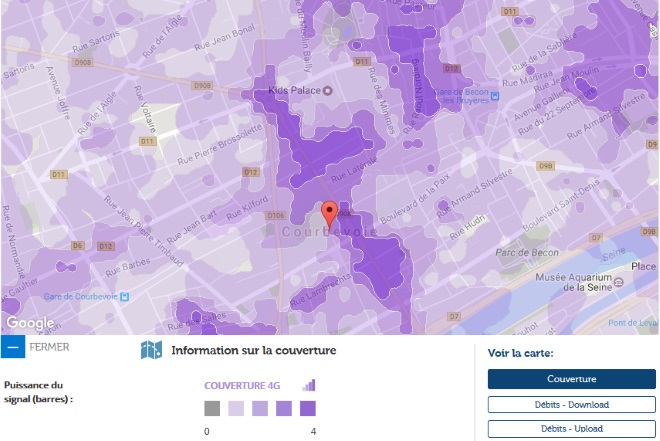
Task: Click the Rue Madiraa street label
Action: (x=527, y=79)
